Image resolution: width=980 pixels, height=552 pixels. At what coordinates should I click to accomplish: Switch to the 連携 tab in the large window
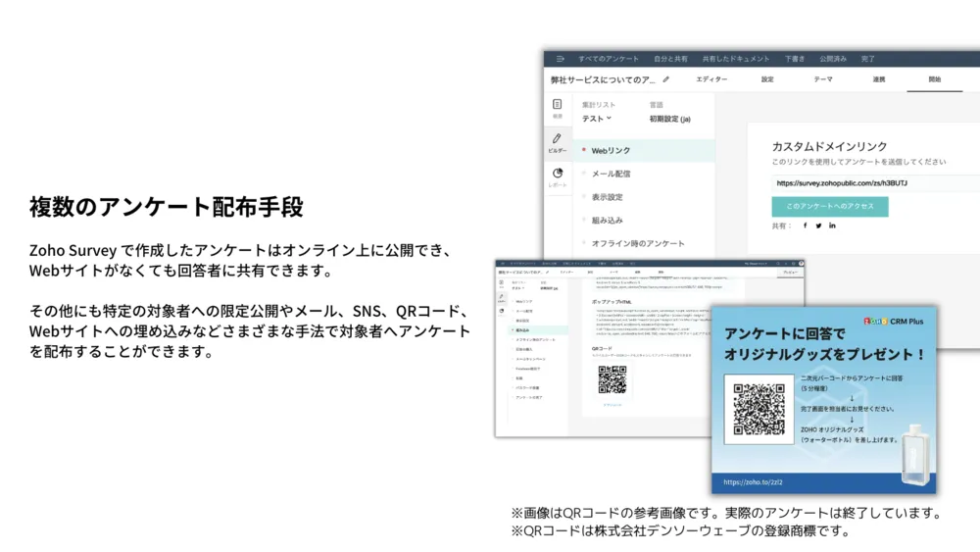879,79
